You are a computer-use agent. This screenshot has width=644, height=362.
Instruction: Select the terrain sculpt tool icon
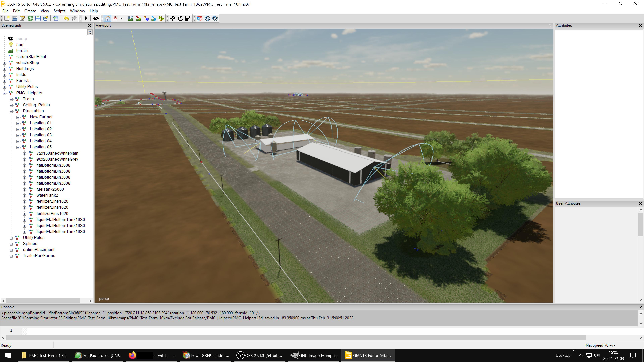130,18
